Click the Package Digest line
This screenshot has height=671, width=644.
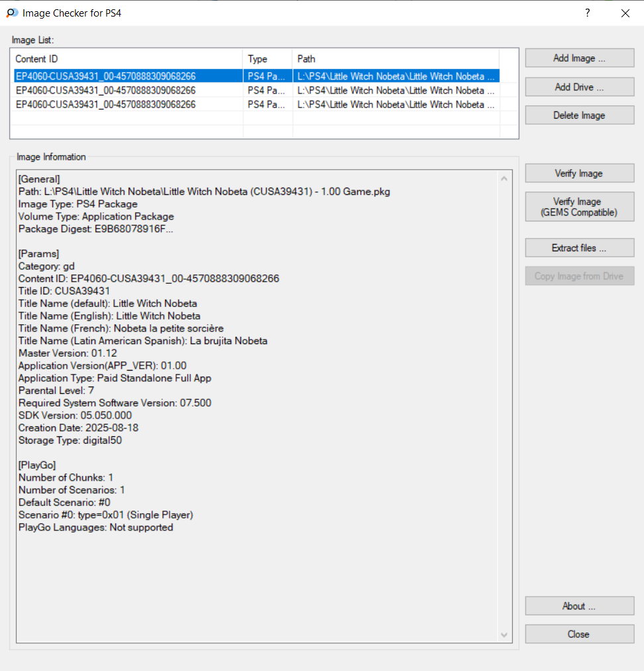pyautogui.click(x=96, y=229)
